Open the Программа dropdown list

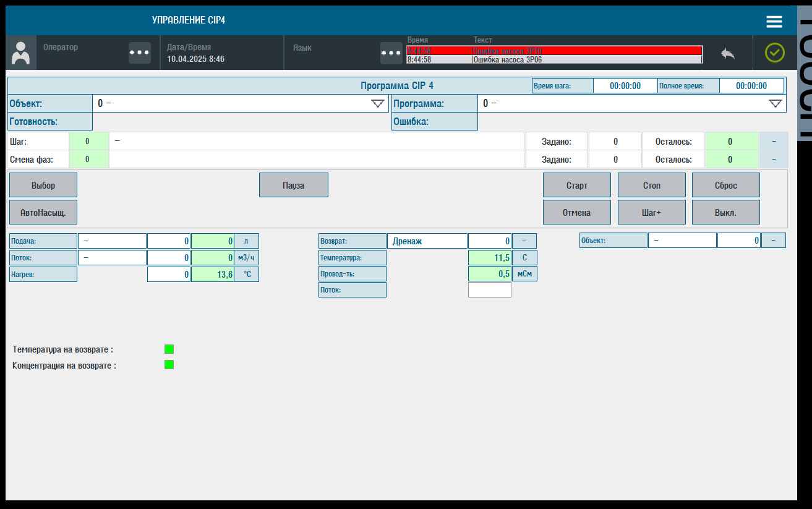coord(776,103)
